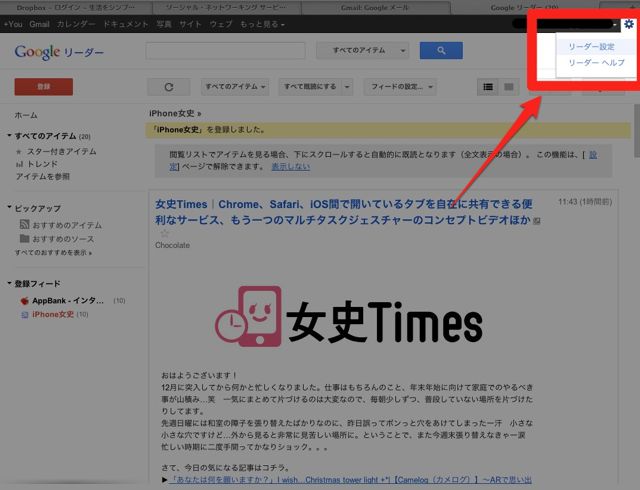Click the Google リーダー logo
Screen dimensions: 640x490
pos(59,52)
